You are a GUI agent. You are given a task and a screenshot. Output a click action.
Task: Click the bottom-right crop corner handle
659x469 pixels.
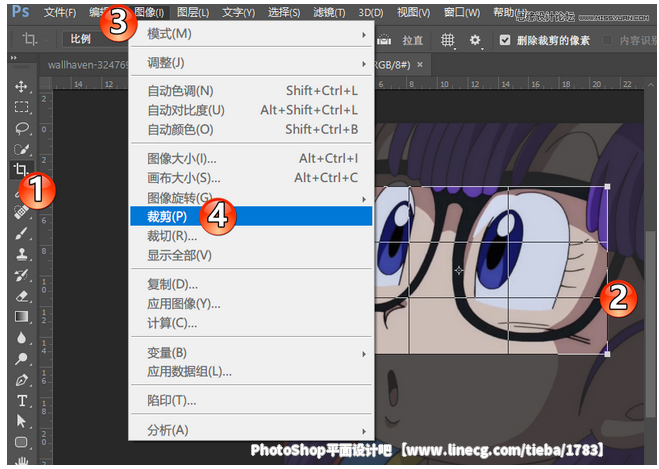(x=607, y=354)
